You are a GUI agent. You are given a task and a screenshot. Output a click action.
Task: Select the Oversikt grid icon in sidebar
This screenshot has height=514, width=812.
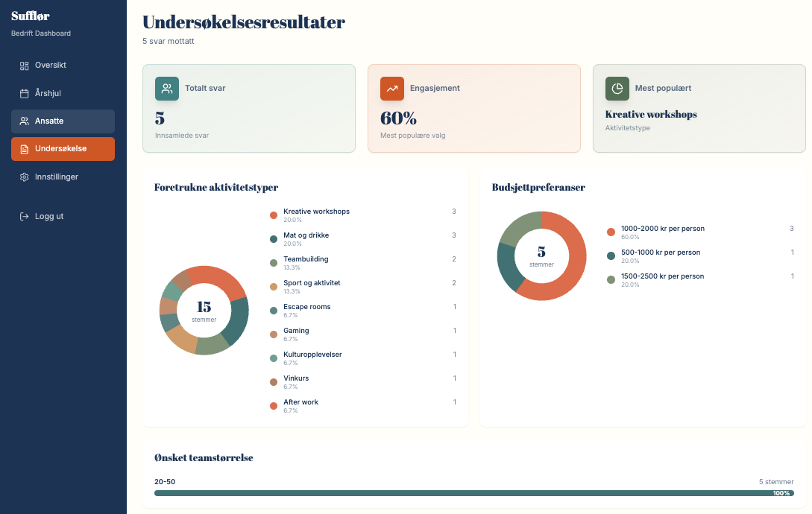(x=23, y=65)
